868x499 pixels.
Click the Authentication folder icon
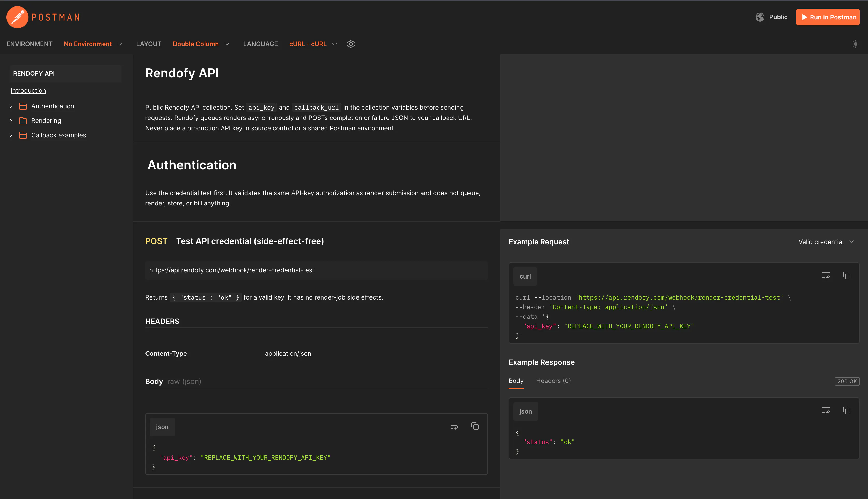[23, 106]
